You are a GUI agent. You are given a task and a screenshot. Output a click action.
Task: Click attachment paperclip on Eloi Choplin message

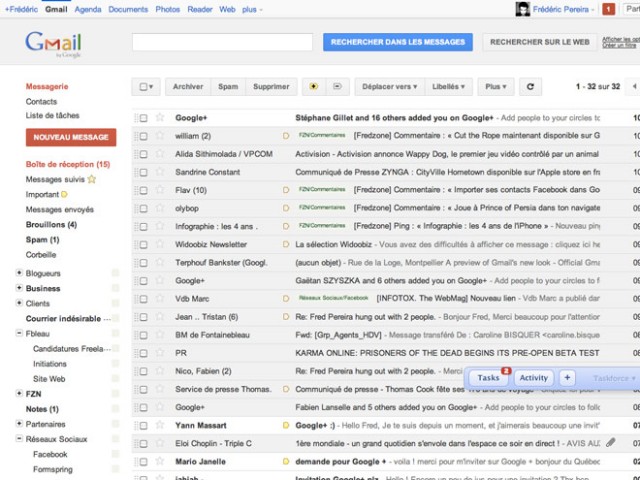pos(611,442)
